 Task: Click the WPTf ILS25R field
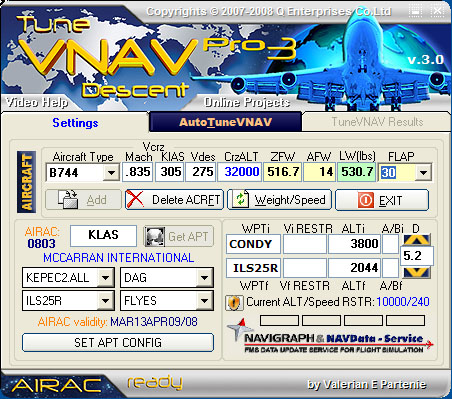tap(253, 268)
